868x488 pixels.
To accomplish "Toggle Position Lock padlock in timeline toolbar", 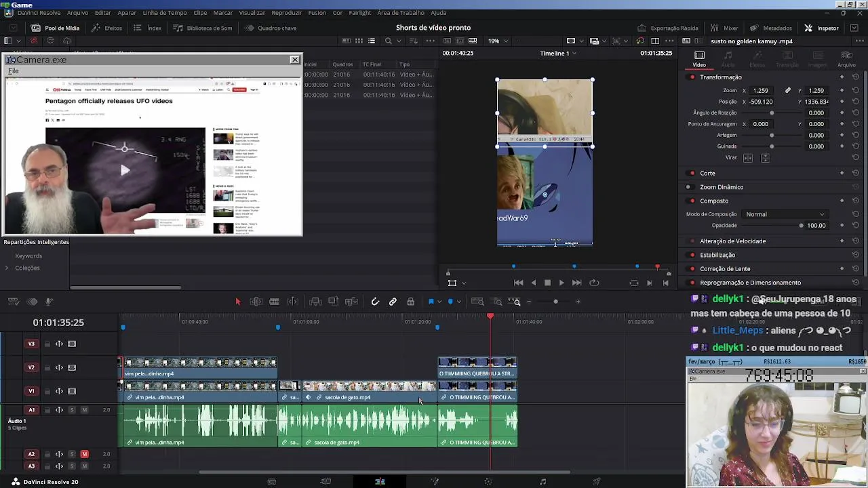I will 410,302.
